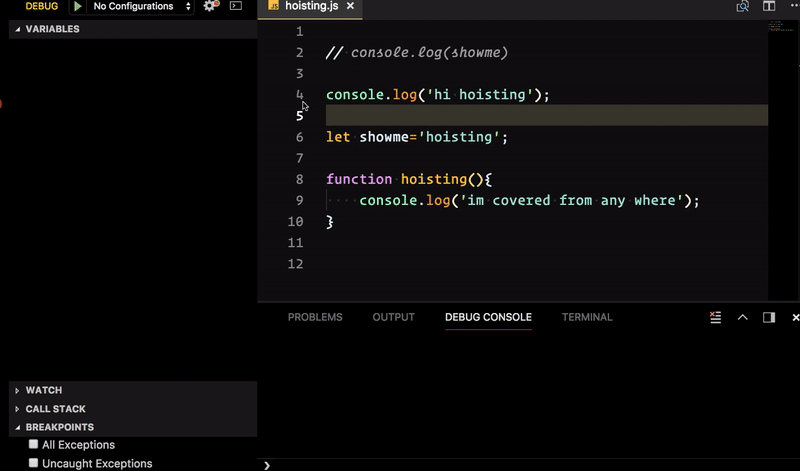Click the minimap in the editor

[x=779, y=28]
